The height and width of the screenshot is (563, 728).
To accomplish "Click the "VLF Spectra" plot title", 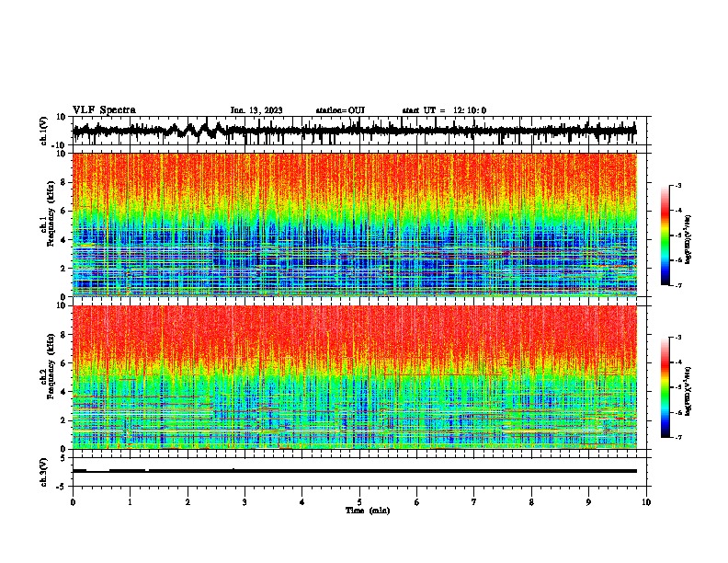I will point(104,110).
